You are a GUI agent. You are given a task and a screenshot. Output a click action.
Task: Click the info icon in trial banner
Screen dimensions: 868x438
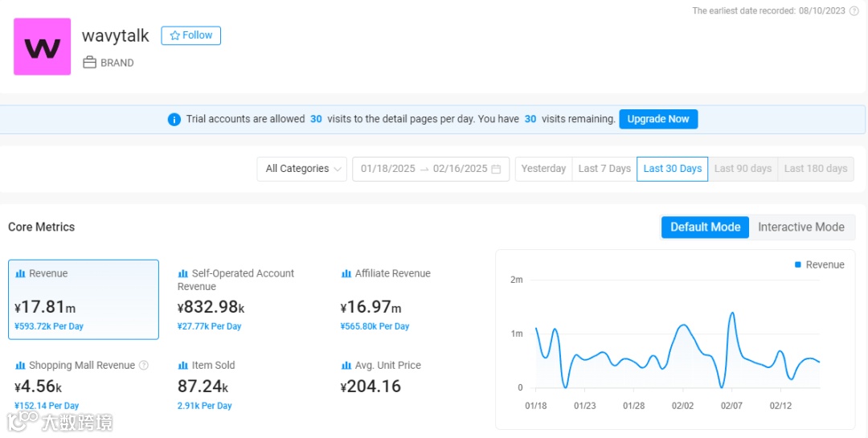pyautogui.click(x=174, y=119)
